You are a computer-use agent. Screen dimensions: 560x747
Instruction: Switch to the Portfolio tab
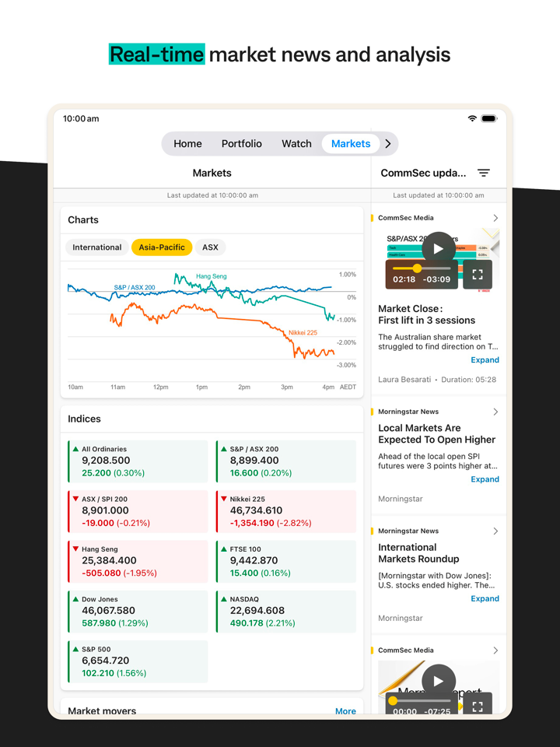click(242, 143)
